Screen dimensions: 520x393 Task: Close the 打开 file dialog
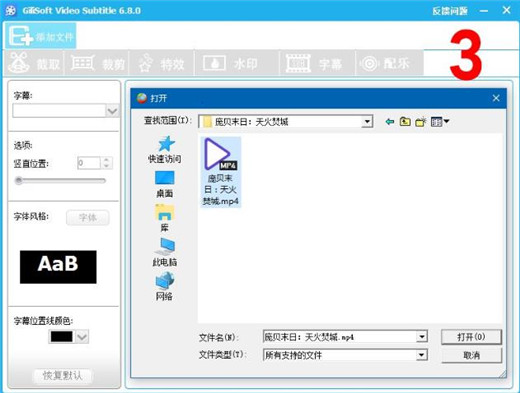click(496, 98)
